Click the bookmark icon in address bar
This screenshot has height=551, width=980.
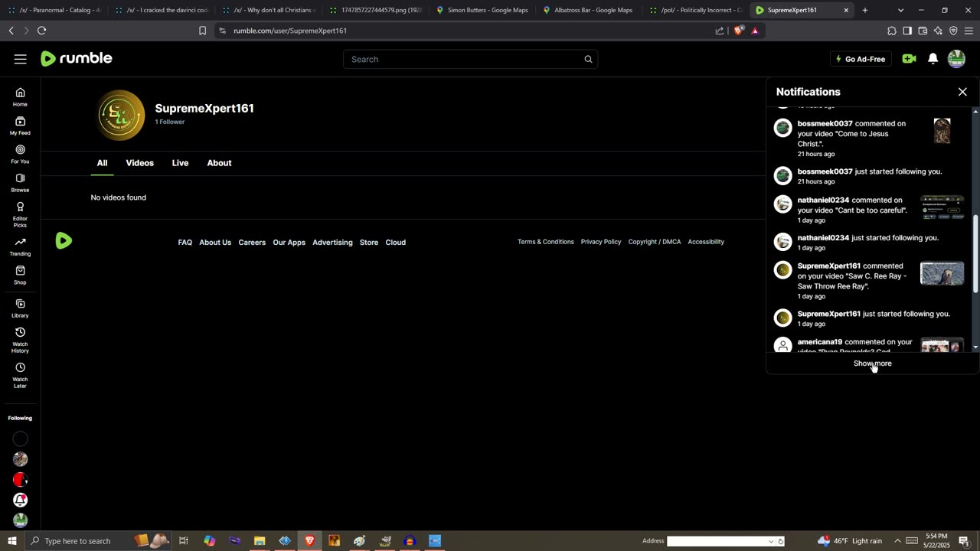(x=202, y=31)
